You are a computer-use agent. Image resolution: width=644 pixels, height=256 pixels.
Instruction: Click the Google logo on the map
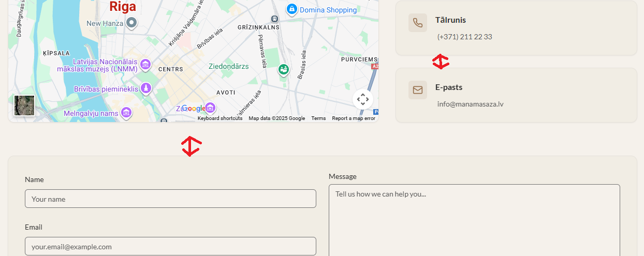[x=194, y=108]
